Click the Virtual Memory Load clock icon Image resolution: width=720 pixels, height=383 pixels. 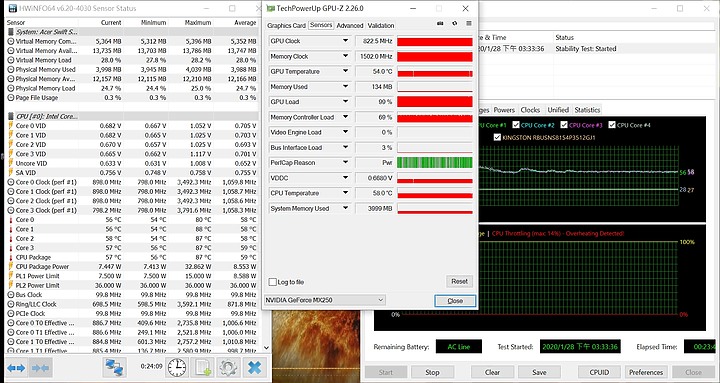pos(11,60)
